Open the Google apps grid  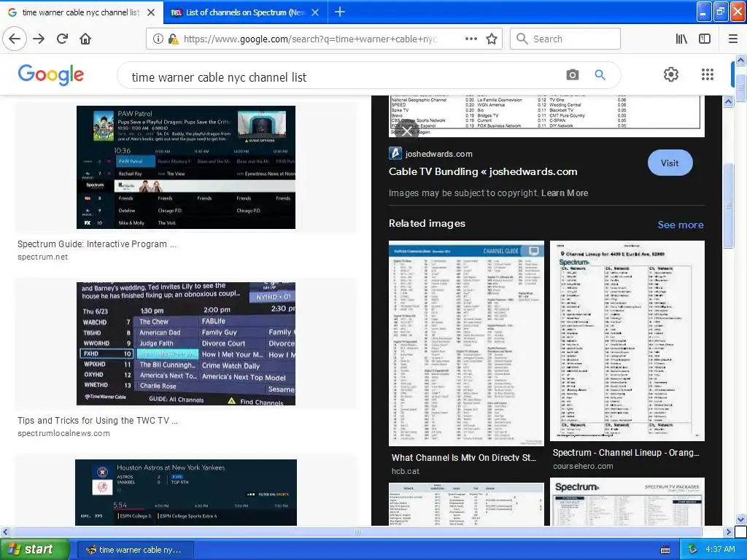tap(708, 74)
